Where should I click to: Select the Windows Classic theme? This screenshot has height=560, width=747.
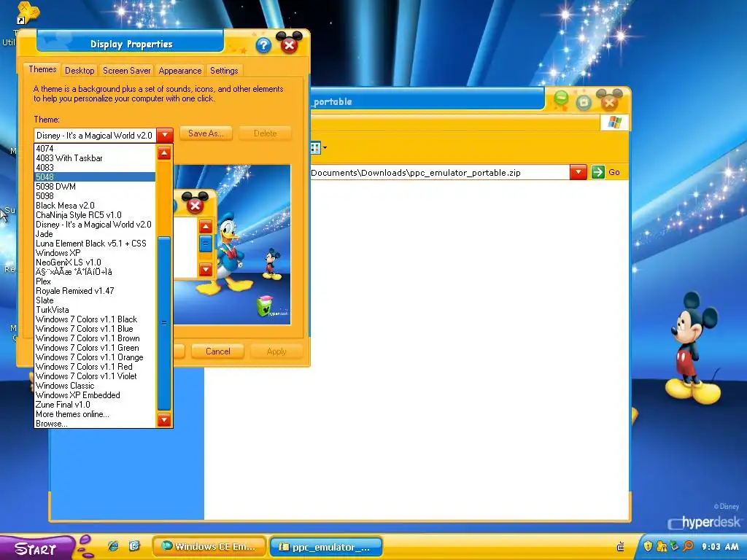tap(96, 386)
